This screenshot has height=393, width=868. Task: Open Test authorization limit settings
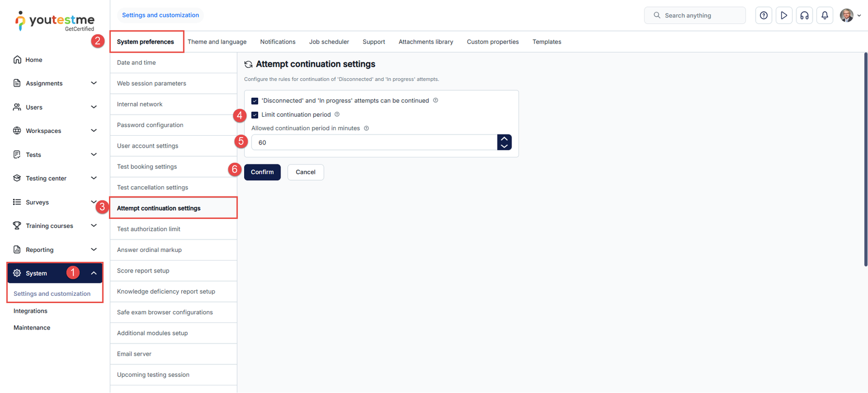pyautogui.click(x=174, y=229)
